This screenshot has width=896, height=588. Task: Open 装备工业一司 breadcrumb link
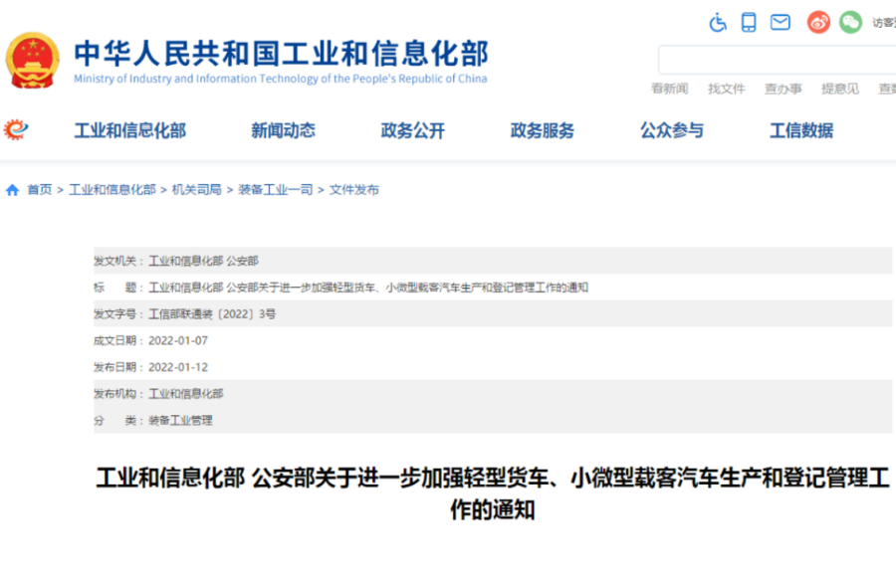tap(276, 189)
